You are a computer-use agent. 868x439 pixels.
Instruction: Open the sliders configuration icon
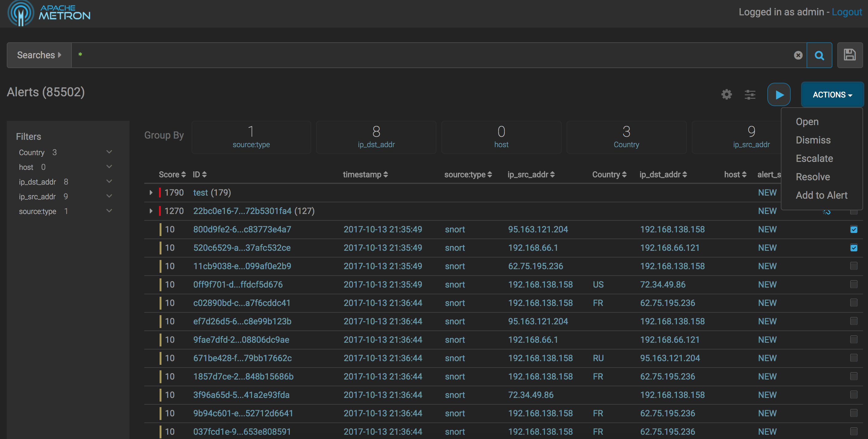point(750,95)
